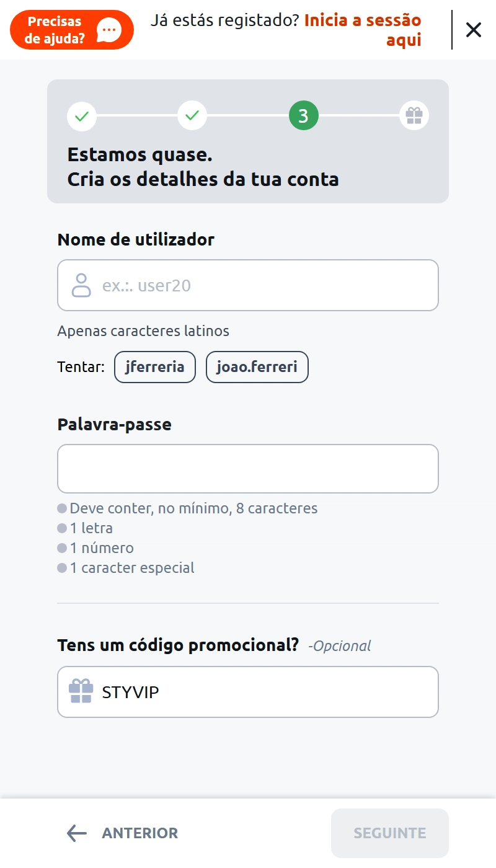Choose suggested username 'joao.ferreri'
Screen dimensions: 496x868
point(257,366)
